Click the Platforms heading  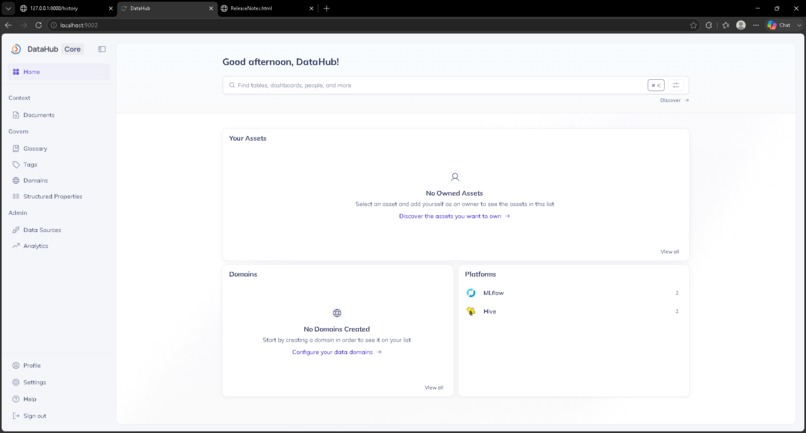click(x=480, y=275)
